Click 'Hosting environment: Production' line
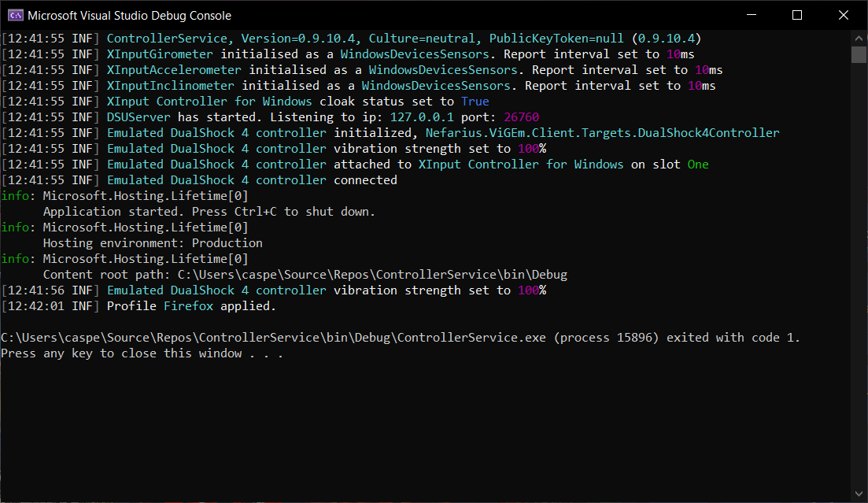This screenshot has width=868, height=503. 153,243
